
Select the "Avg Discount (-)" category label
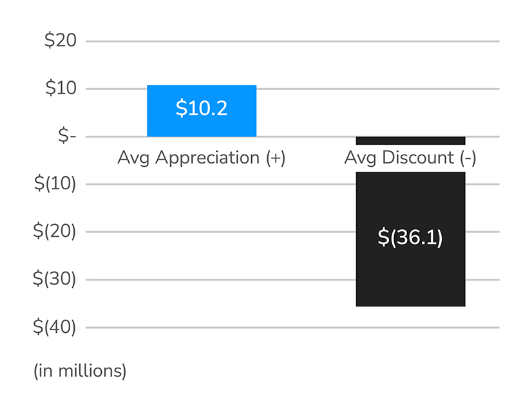(x=410, y=158)
